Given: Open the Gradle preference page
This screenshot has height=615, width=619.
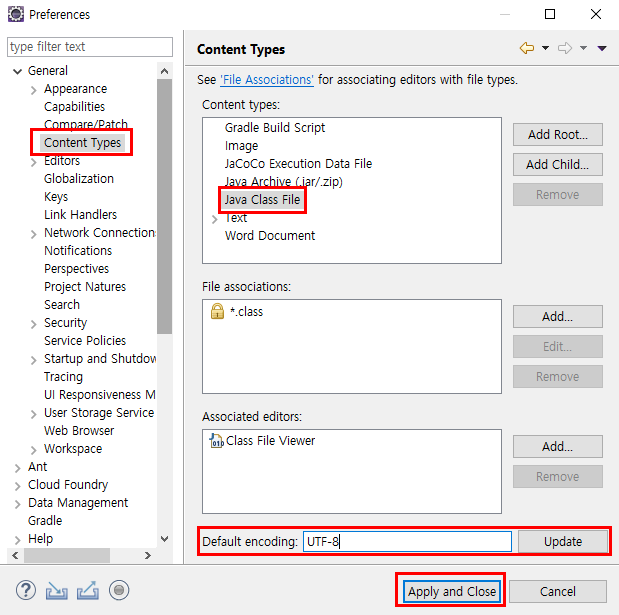Looking at the screenshot, I should tap(45, 521).
